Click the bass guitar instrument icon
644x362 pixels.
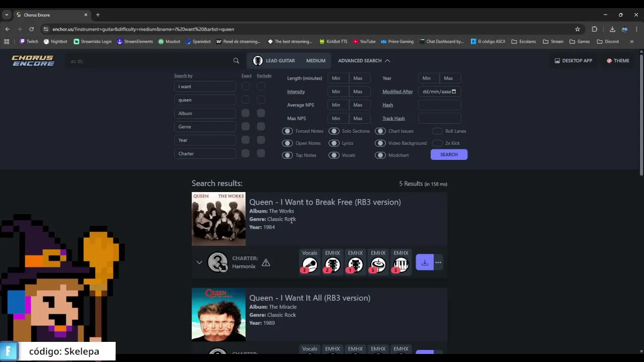[355, 265]
